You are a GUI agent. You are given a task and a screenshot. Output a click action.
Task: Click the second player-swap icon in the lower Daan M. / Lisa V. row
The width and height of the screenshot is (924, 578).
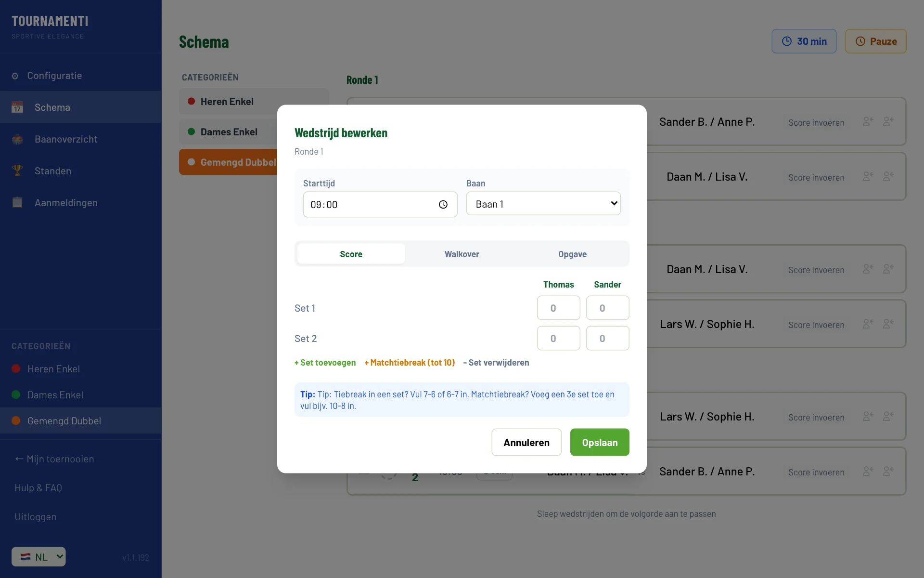click(x=888, y=269)
